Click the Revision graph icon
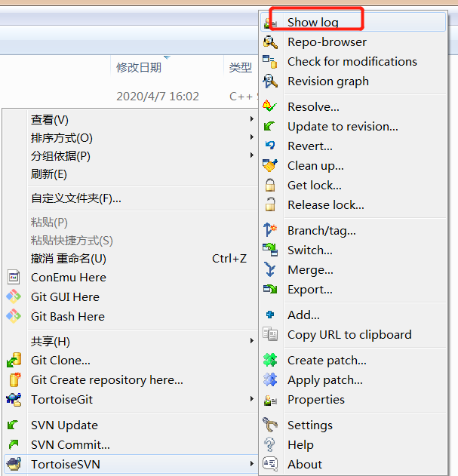Viewport: 458px width, 476px height. pos(270,81)
